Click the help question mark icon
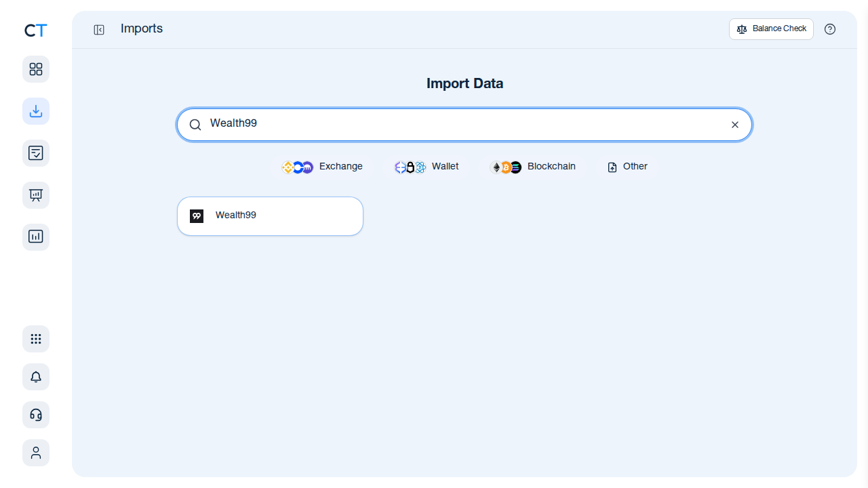868x488 pixels. [830, 29]
